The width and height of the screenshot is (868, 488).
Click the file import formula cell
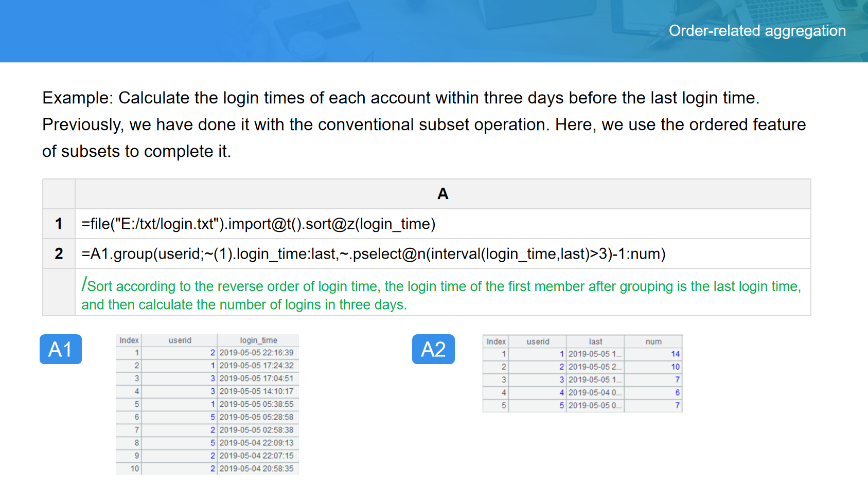(x=442, y=224)
